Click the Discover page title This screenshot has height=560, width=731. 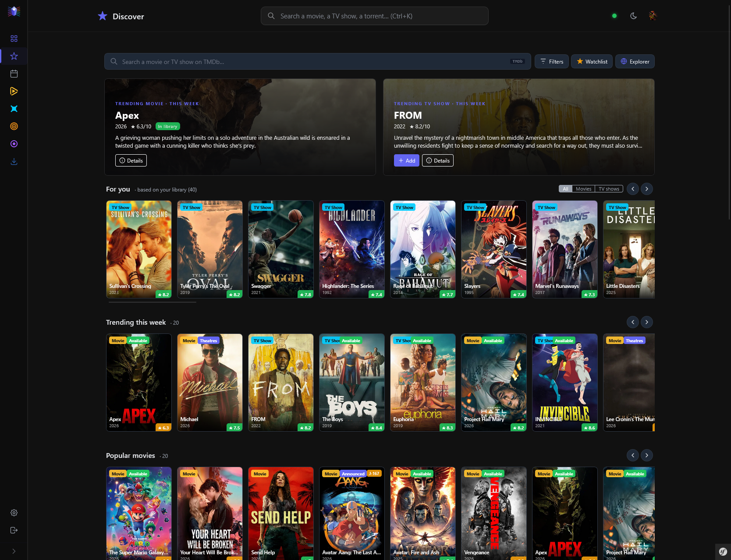[128, 16]
